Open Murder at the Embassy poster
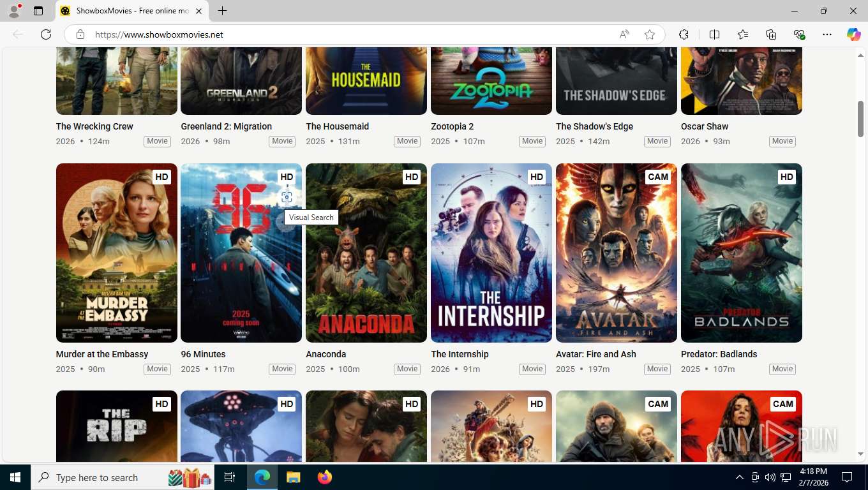 [116, 253]
